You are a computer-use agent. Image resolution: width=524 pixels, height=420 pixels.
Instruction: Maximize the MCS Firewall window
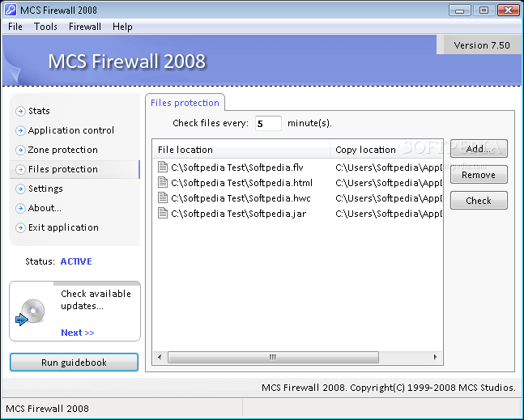tap(484, 11)
